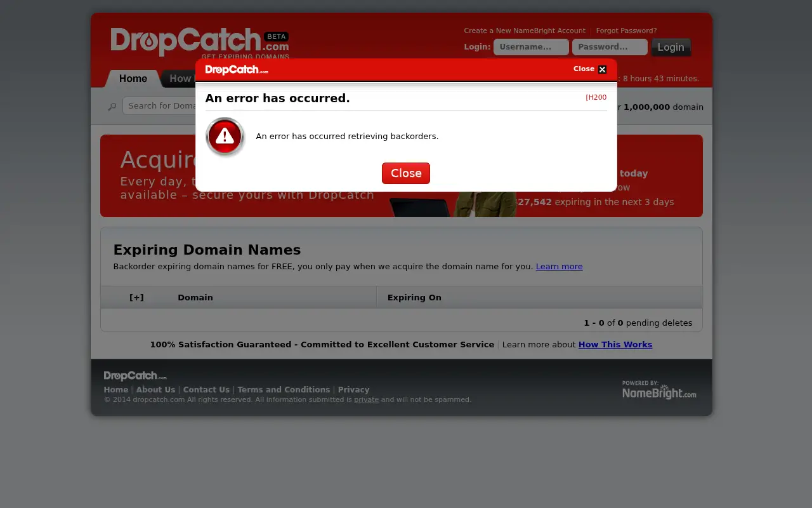Image resolution: width=812 pixels, height=508 pixels.
Task: Expand the [+] column header
Action: pos(136,297)
